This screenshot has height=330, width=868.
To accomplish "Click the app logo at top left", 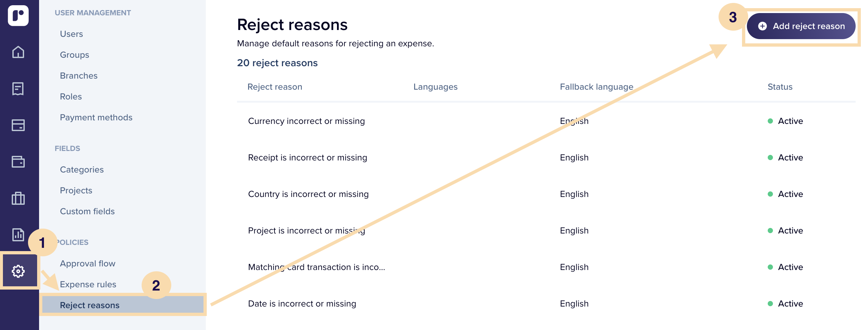I will point(18,16).
